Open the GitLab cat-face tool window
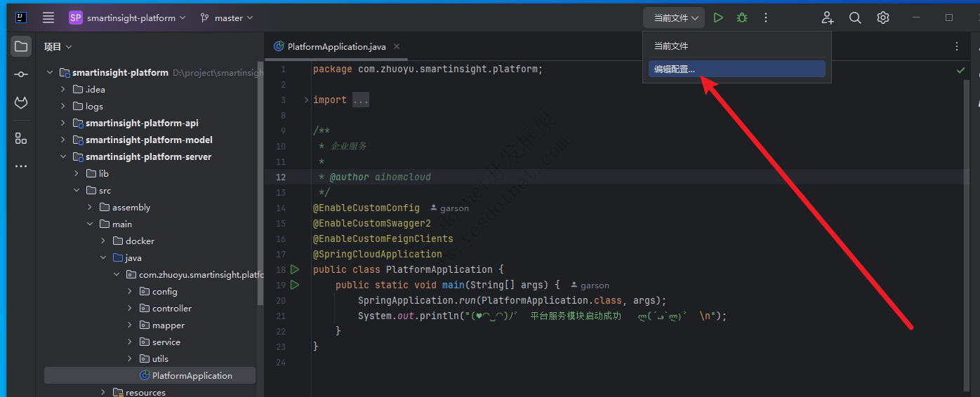 pos(21,103)
